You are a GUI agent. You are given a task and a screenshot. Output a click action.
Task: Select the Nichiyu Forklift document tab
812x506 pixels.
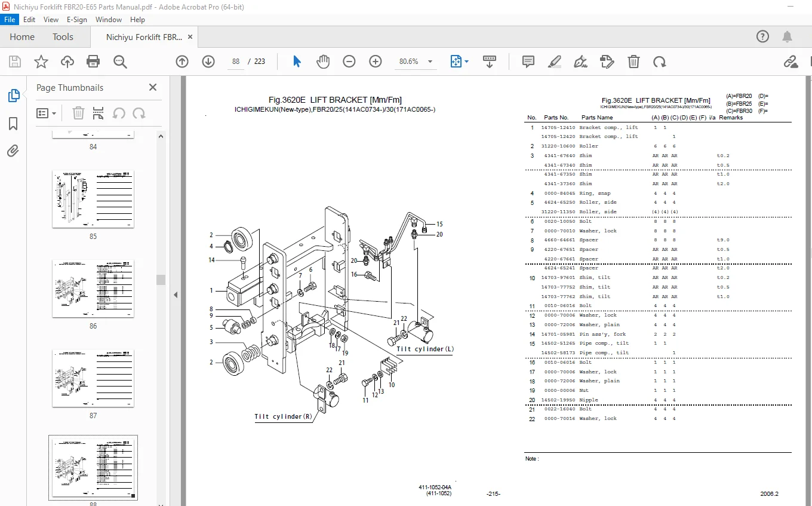[144, 37]
